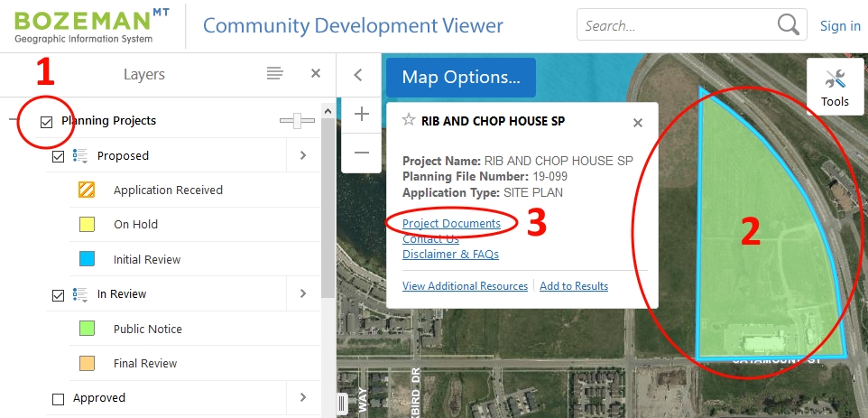Zoom in with the plus button
This screenshot has height=418, width=868.
pos(362,114)
